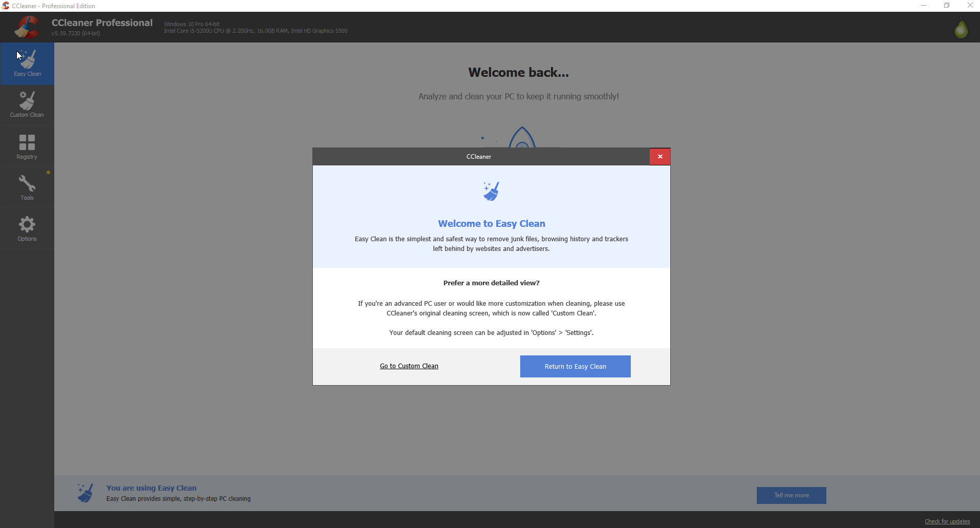This screenshot has width=980, height=528.
Task: Click the Windows 10 Pro system info text
Action: (x=191, y=24)
